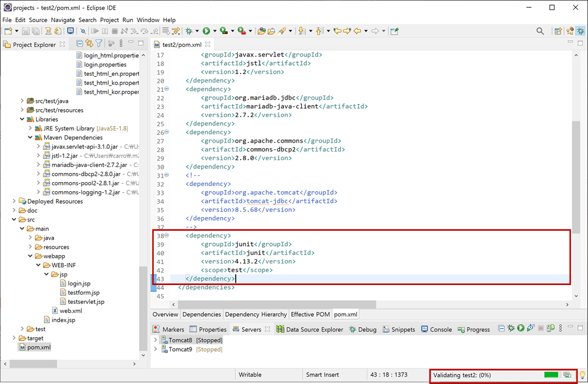Click the Pin Editor toolbar icon

coord(394,31)
